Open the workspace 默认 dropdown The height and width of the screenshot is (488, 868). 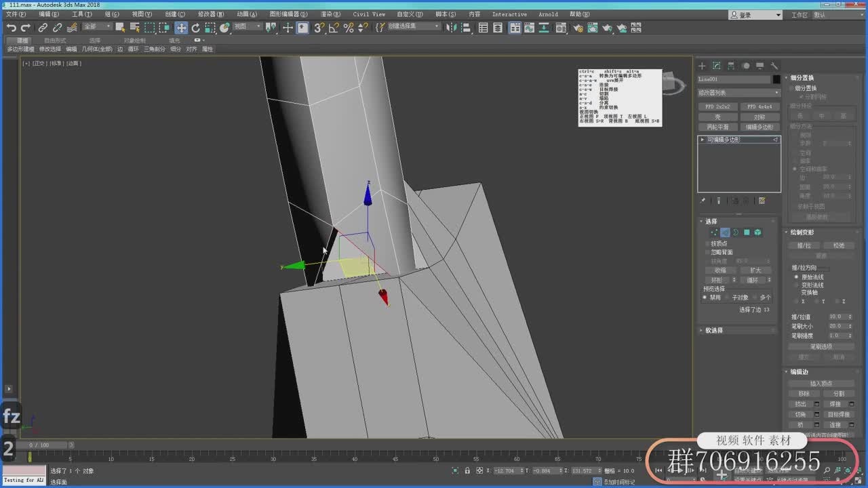[839, 14]
